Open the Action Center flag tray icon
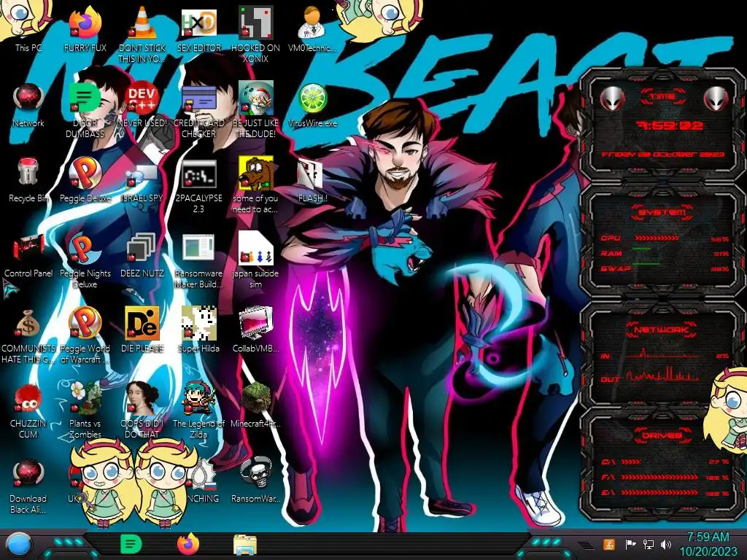 (x=630, y=544)
